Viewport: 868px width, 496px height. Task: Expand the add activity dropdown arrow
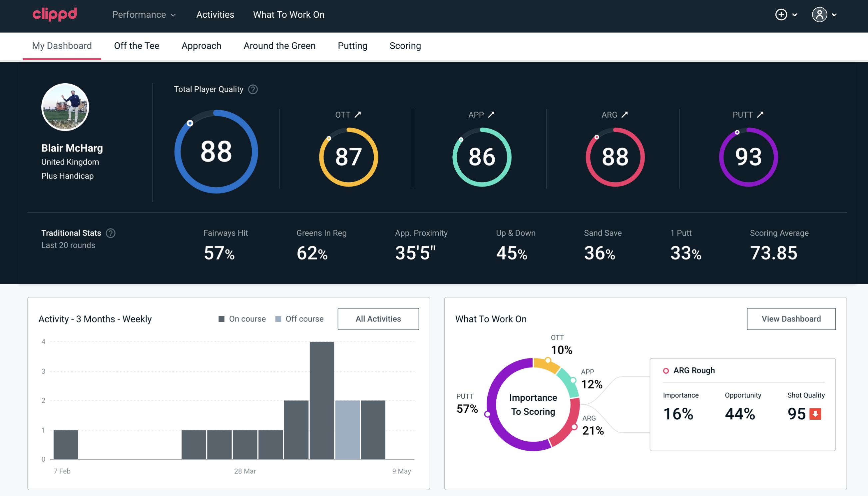[x=795, y=15]
